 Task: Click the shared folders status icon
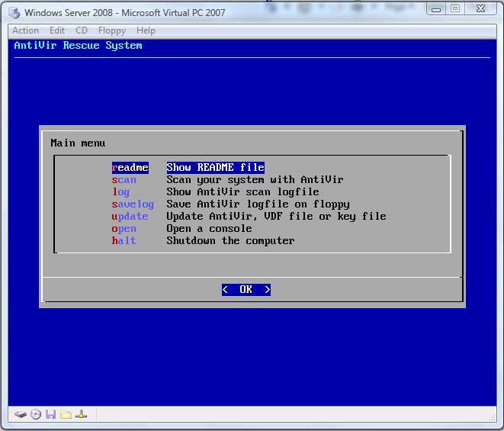point(66,414)
